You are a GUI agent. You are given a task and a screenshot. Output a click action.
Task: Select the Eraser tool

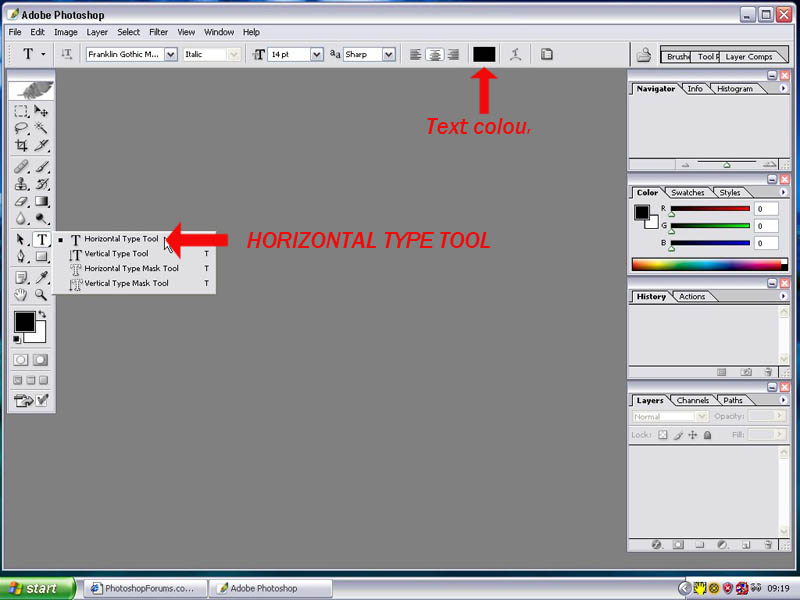click(x=20, y=200)
